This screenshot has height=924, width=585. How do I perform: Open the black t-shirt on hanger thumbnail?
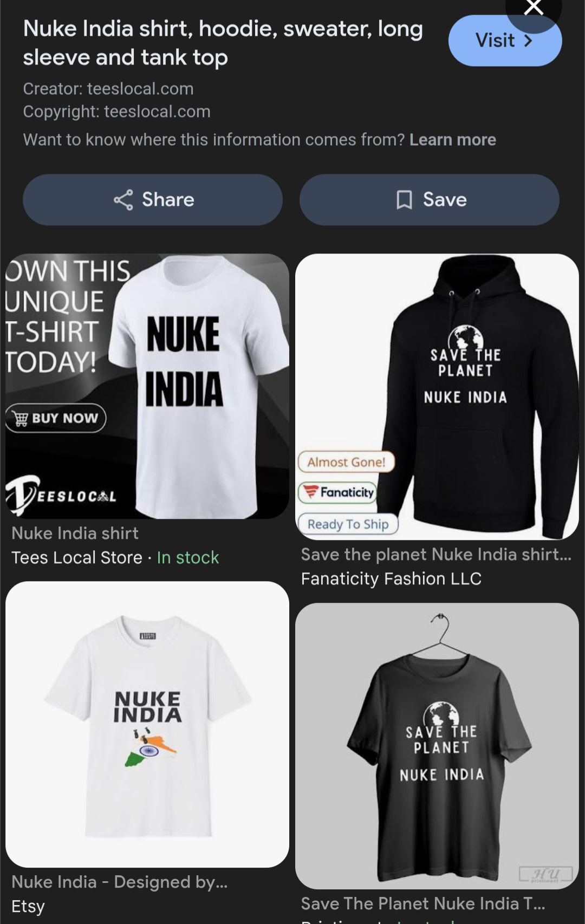point(437,746)
